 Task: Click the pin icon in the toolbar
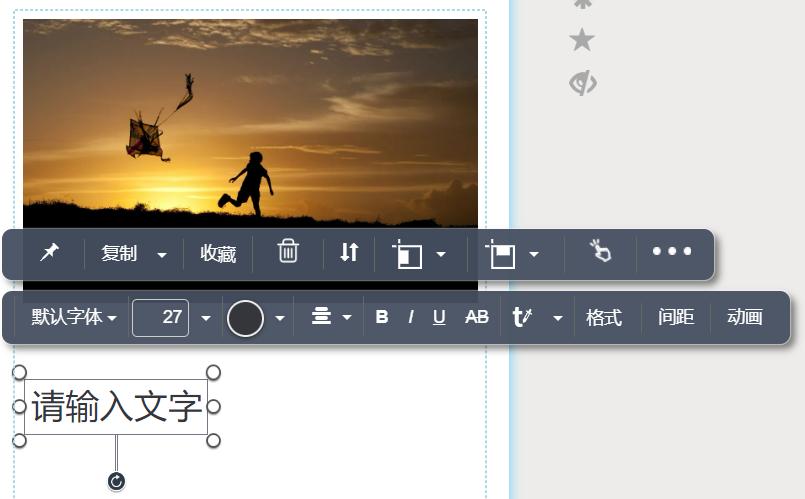point(50,252)
